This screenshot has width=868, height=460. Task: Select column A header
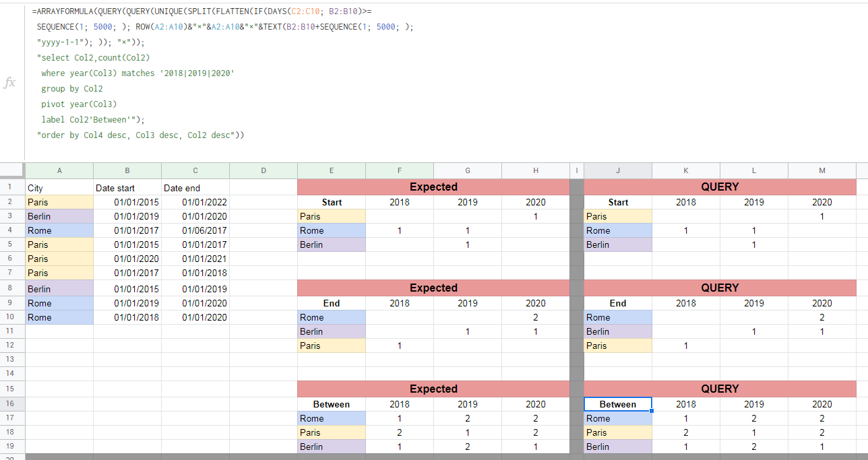click(59, 171)
